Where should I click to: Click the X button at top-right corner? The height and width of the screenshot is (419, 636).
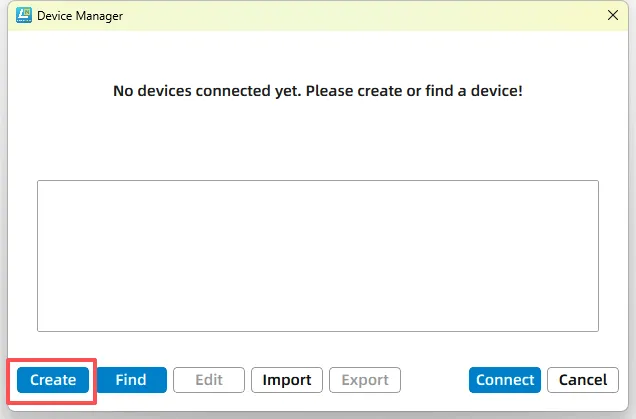[x=613, y=15]
